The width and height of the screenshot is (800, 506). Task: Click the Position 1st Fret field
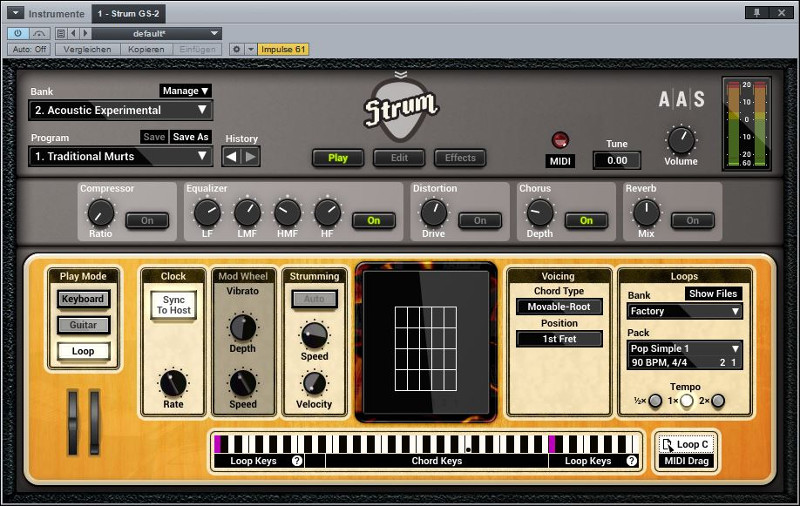pyautogui.click(x=559, y=339)
